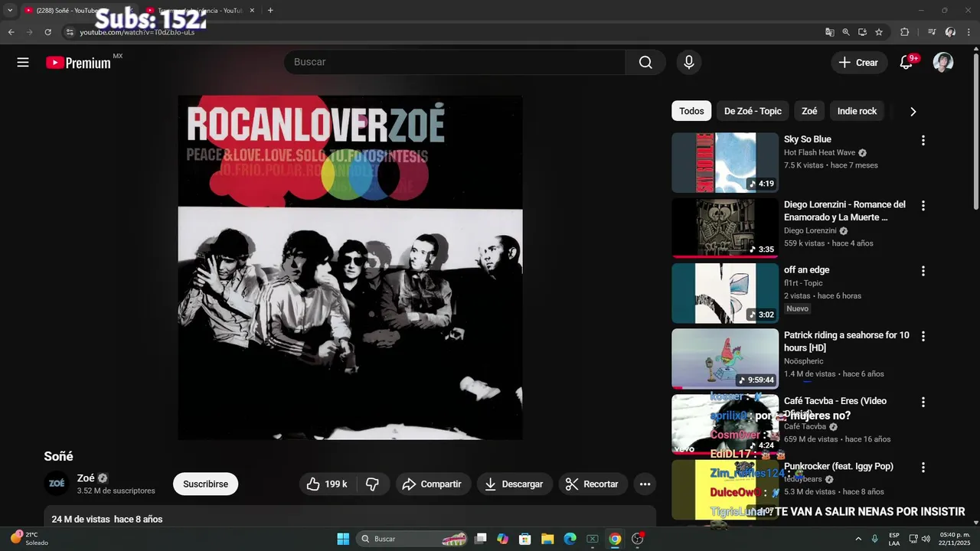Screen dimensions: 980x551
Task: Open Chrome zoom magnifier icon in address bar
Action: tap(846, 32)
